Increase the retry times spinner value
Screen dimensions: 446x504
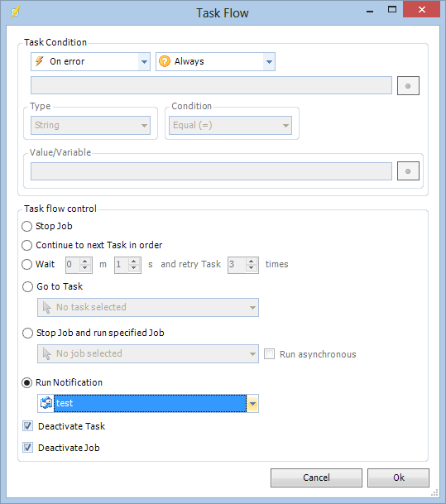[x=252, y=262]
